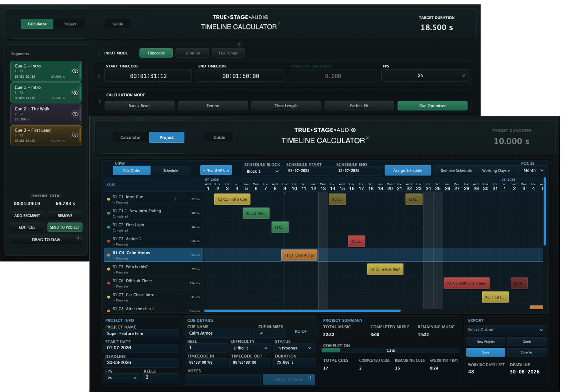Open Difficulty dropdown in Cue Details
The height and width of the screenshot is (392, 562).
[x=250, y=348]
